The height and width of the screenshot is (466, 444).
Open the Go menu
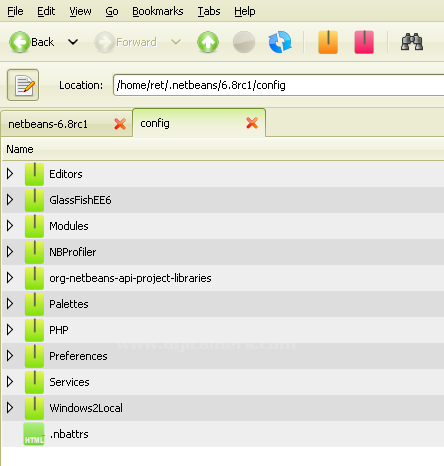point(112,11)
